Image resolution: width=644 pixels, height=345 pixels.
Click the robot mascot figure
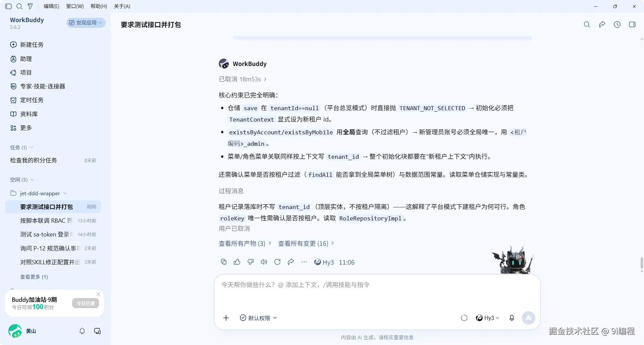click(513, 260)
